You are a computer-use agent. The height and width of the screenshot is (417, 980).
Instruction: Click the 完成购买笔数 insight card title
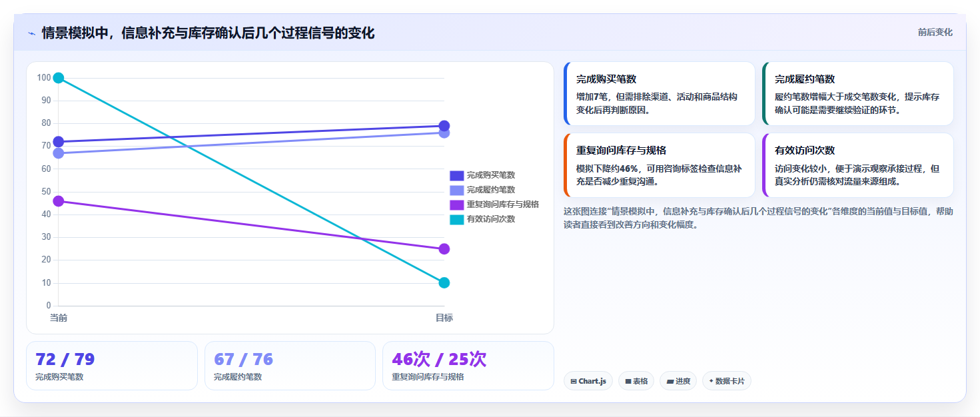pos(606,79)
